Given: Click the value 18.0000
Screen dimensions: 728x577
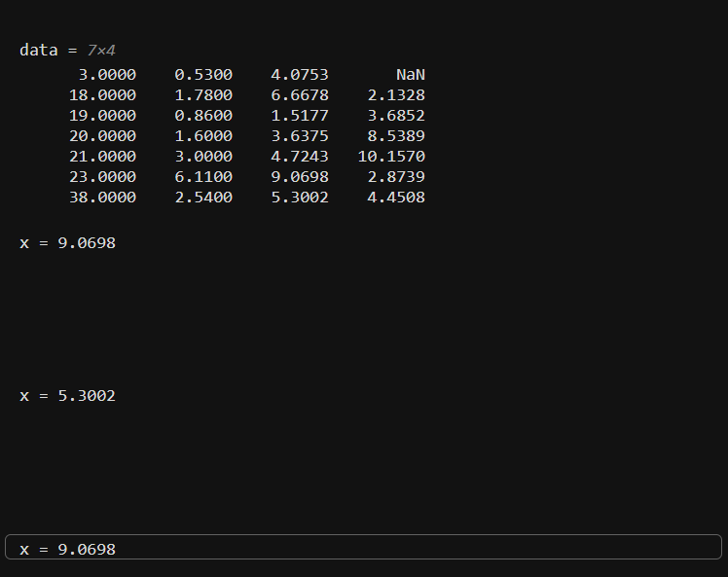Looking at the screenshot, I should [102, 94].
